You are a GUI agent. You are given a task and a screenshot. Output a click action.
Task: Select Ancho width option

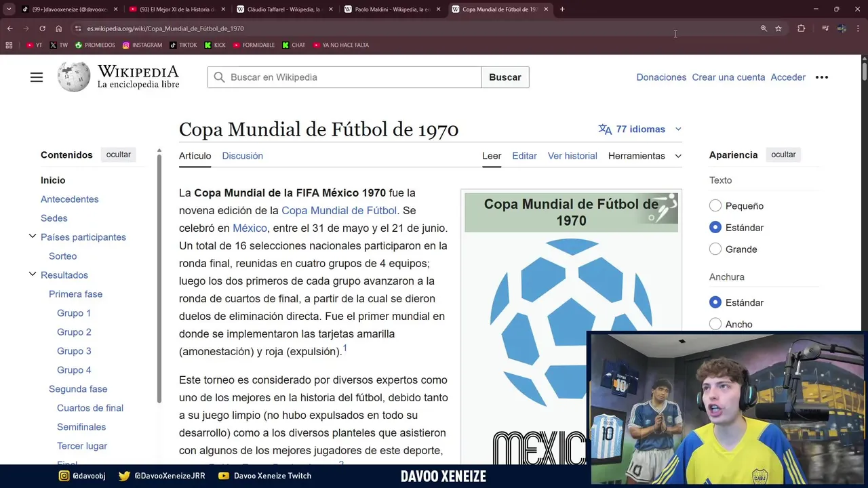coord(715,324)
